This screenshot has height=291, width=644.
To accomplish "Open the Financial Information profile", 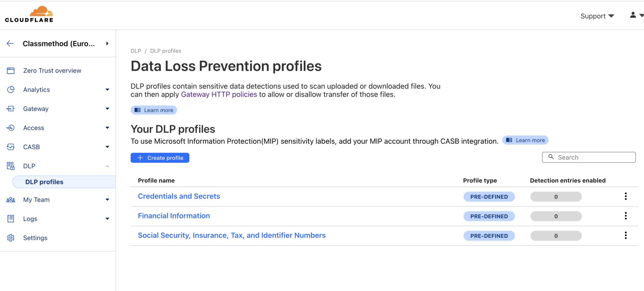I will 174,216.
